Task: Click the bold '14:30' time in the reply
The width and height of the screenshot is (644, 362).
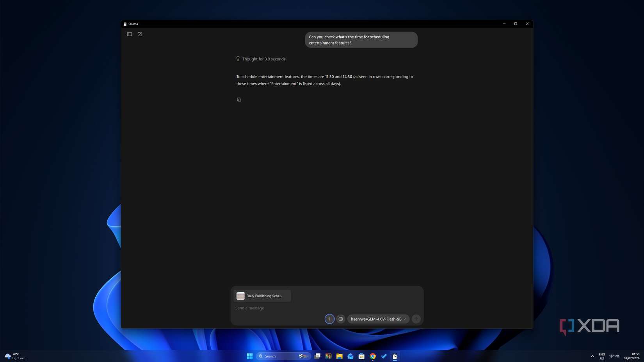Action: pos(347,77)
